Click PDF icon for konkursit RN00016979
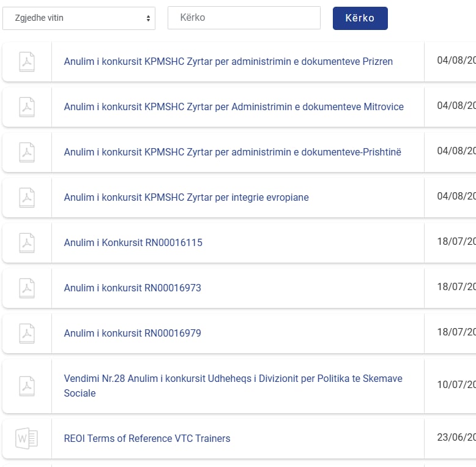Viewport: 476px width, 467px height. coord(27,334)
